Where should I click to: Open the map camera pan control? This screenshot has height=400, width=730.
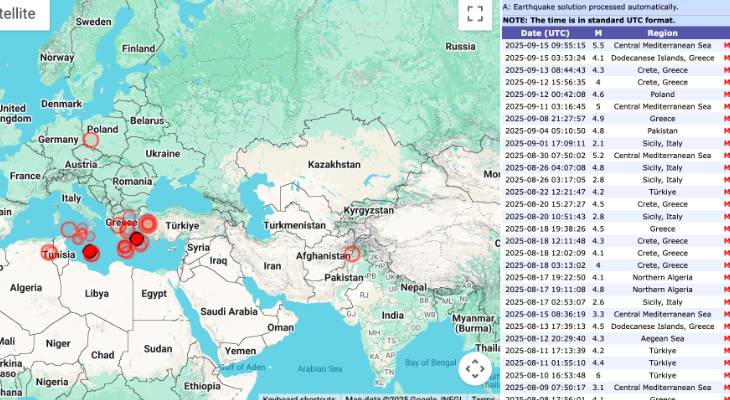475,369
